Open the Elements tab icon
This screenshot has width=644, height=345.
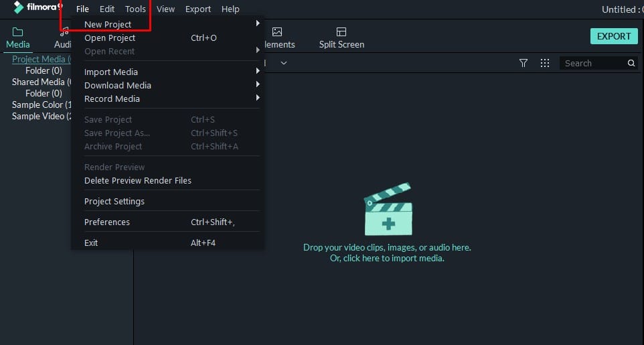point(277,32)
